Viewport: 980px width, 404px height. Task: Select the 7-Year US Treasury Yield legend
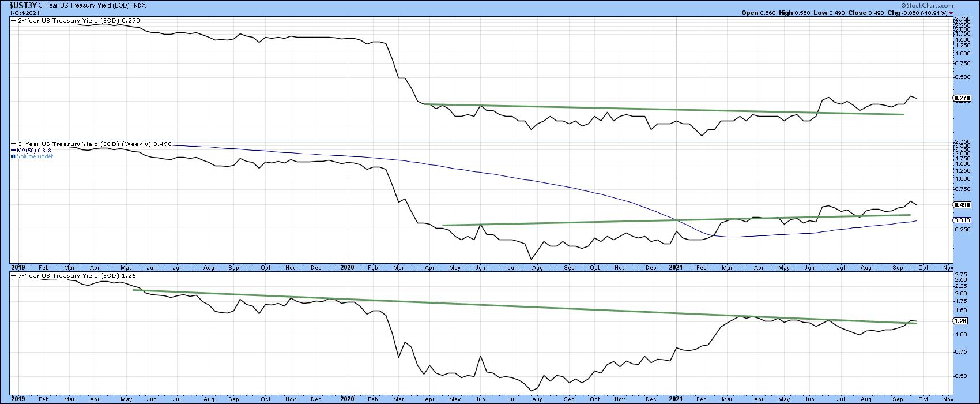click(x=66, y=277)
